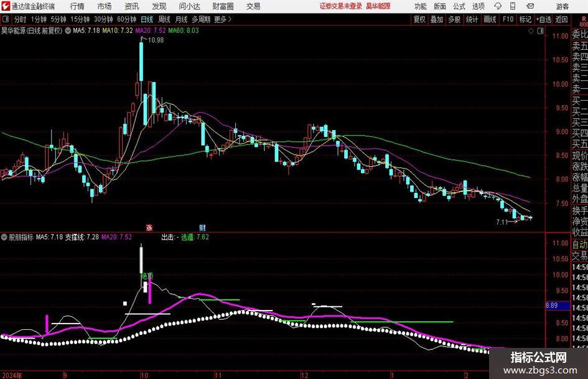Screen dimensions: 588x379
Task: Click the 7.11 low price label
Action: (x=502, y=222)
